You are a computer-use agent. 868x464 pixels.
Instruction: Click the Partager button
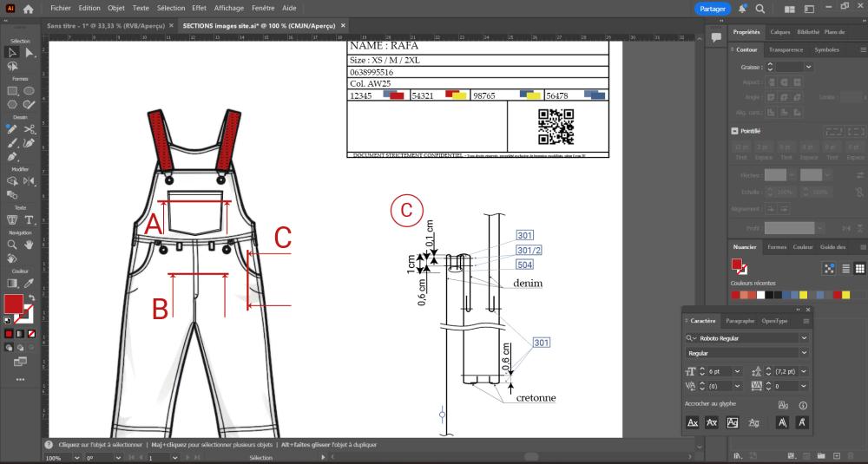pos(713,9)
